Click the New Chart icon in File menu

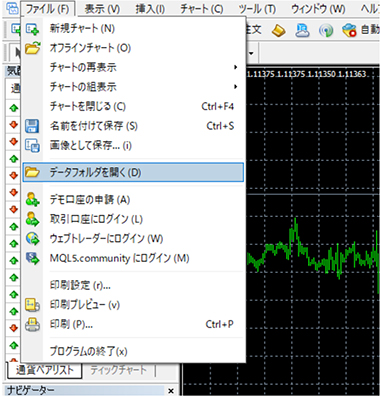pyautogui.click(x=33, y=29)
